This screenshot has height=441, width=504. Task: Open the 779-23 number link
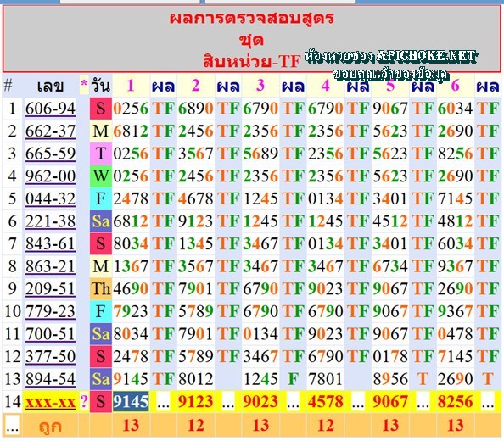click(50, 311)
